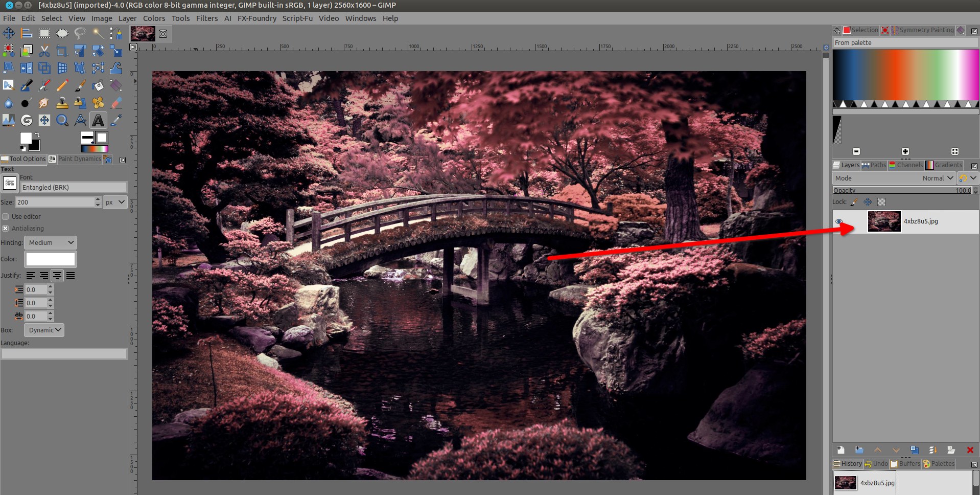Switch to the Channels tab
The height and width of the screenshot is (495, 980).
click(x=906, y=165)
